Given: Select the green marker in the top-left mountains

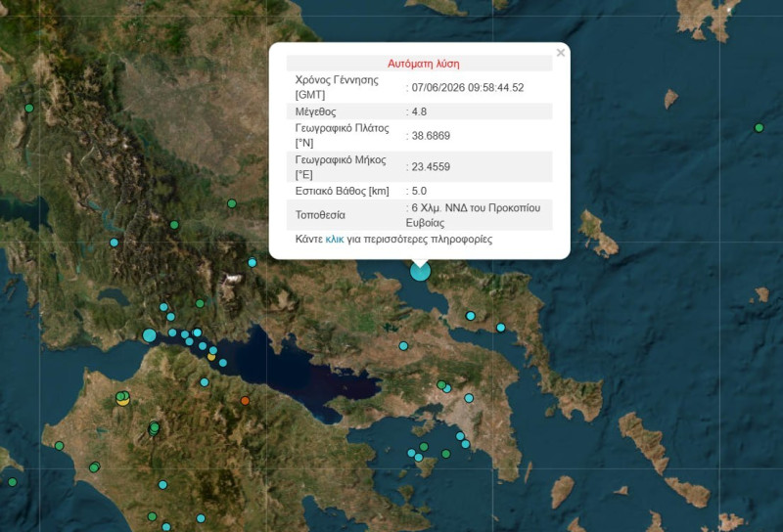Looking at the screenshot, I should 29,108.
